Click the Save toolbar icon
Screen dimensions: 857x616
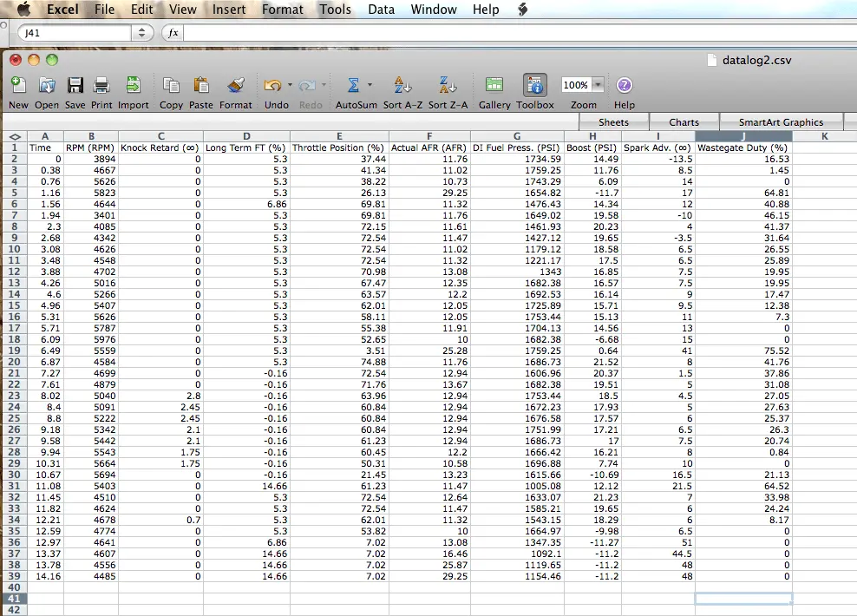coord(75,86)
